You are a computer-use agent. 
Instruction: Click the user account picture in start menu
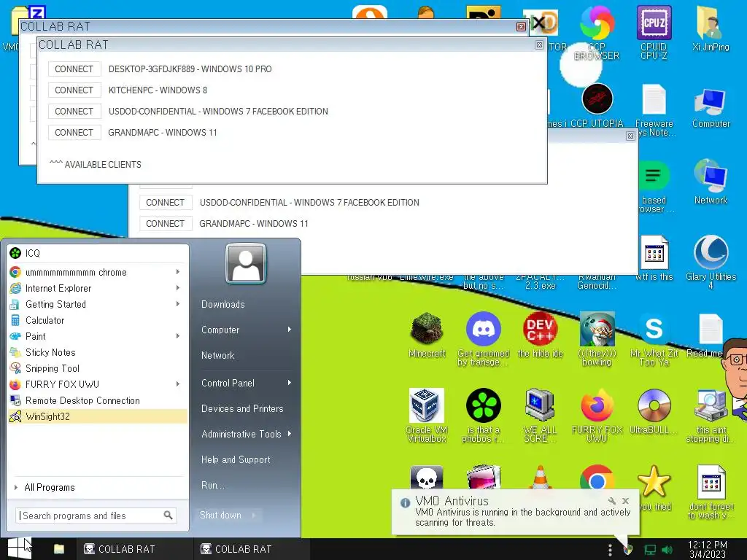pyautogui.click(x=246, y=263)
